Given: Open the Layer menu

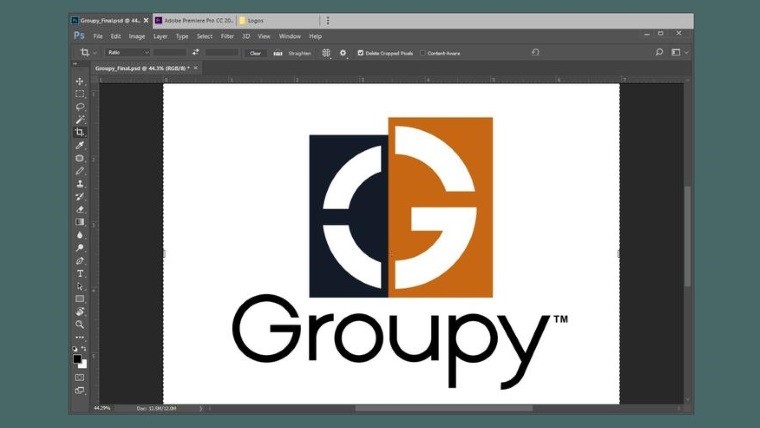Looking at the screenshot, I should [x=160, y=36].
